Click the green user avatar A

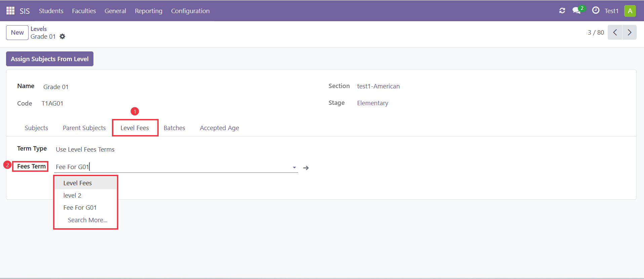tap(630, 11)
